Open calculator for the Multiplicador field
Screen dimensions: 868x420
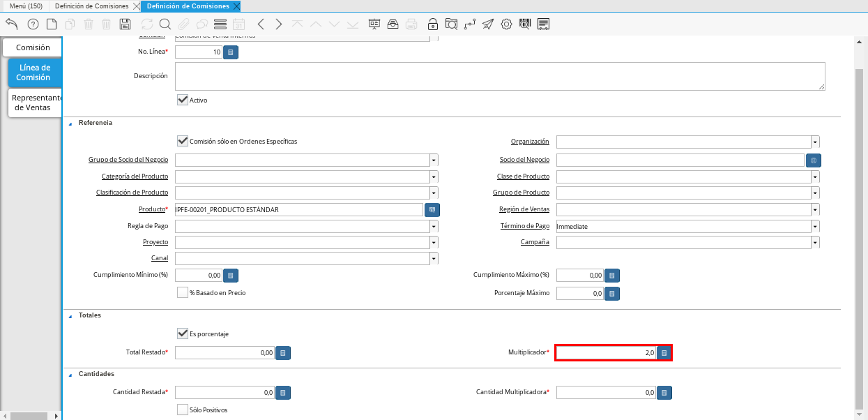click(x=664, y=353)
